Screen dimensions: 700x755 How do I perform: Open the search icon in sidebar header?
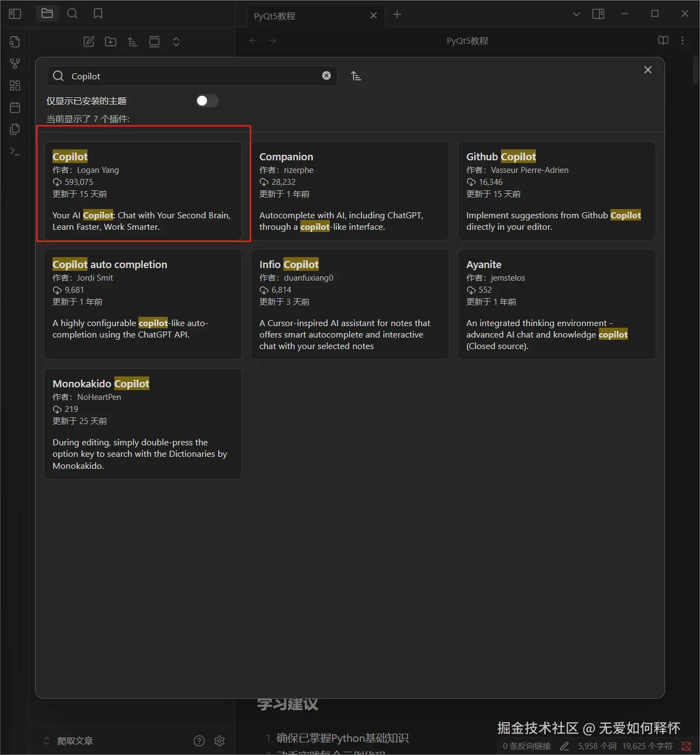72,14
